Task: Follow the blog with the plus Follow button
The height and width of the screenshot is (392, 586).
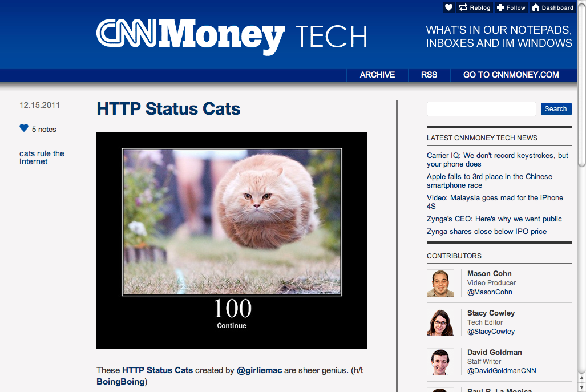Action: coord(511,7)
